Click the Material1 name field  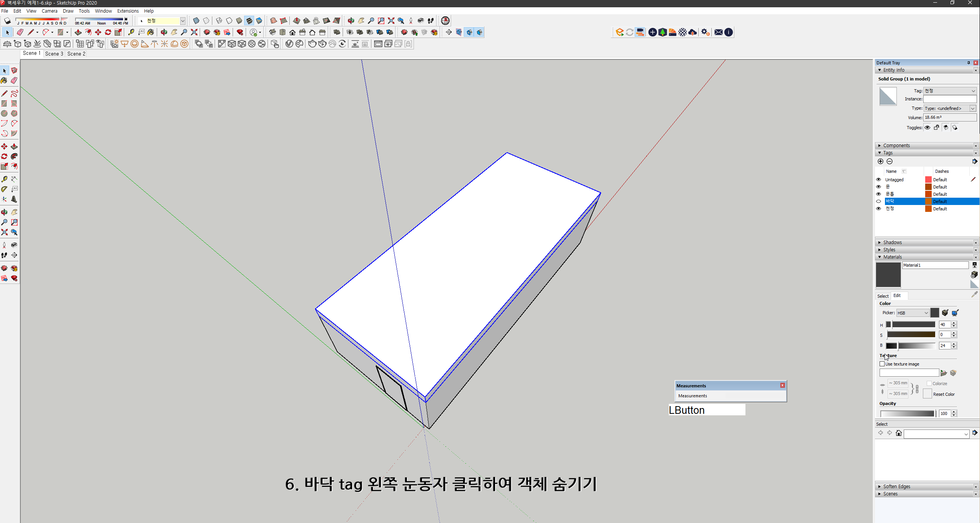click(936, 265)
